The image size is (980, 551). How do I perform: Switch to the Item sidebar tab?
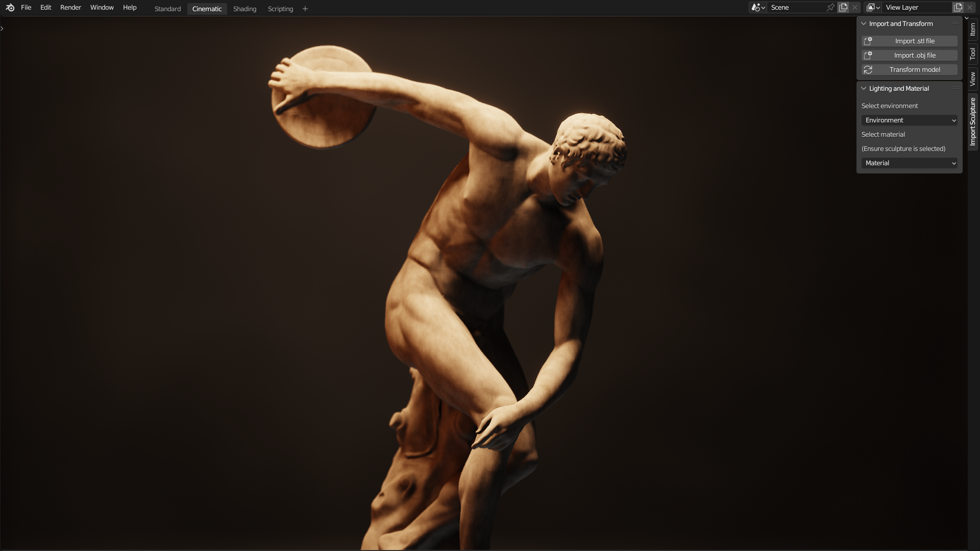tap(973, 30)
